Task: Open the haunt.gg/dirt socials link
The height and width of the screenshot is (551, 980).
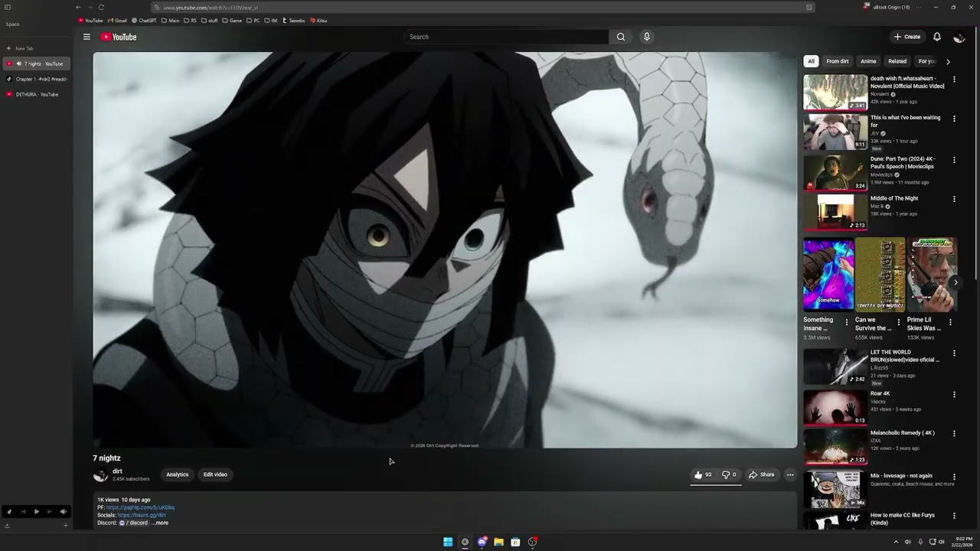Action: pos(142,515)
